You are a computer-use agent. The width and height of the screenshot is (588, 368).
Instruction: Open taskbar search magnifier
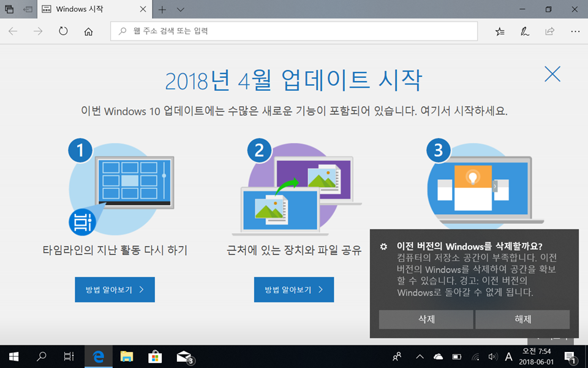point(42,356)
